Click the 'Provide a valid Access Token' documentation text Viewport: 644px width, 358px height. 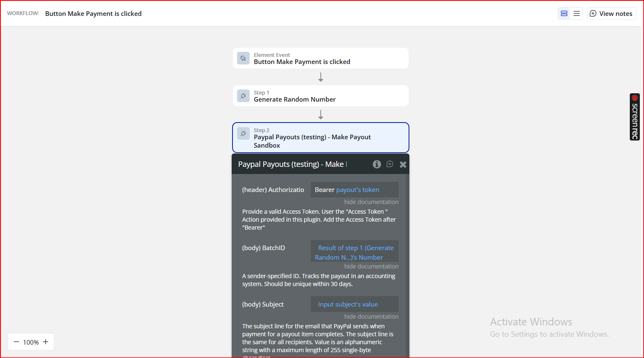(319, 220)
